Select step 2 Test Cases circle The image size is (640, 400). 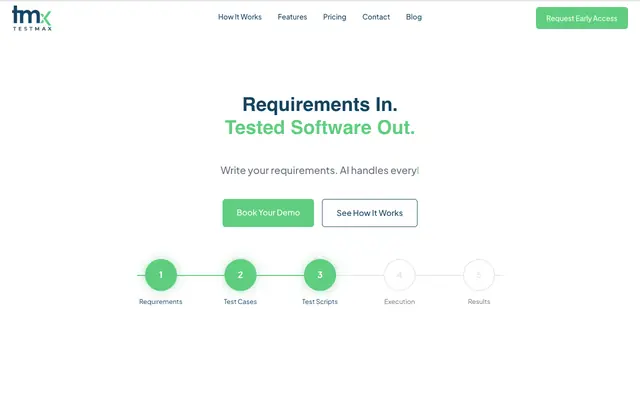pos(240,275)
